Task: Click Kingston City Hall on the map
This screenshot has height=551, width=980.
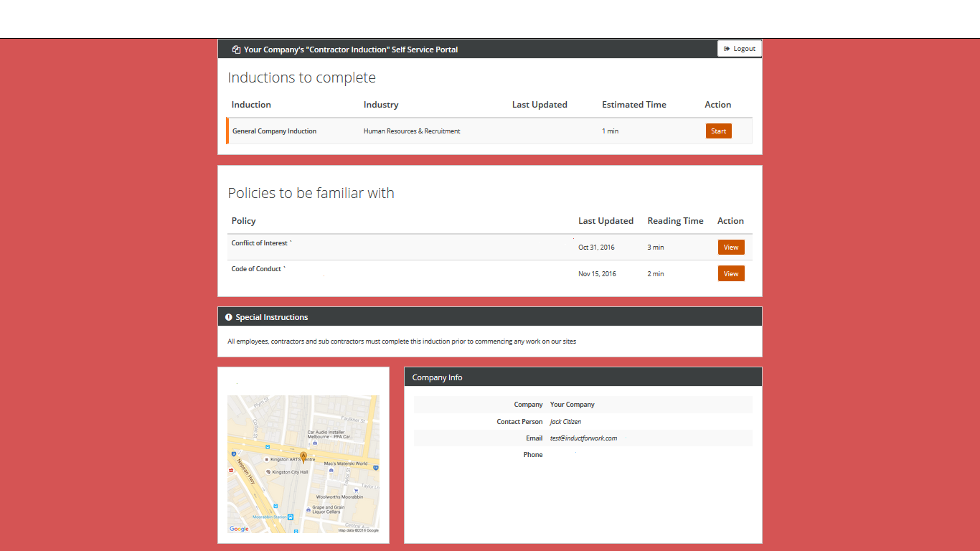Action: 290,472
